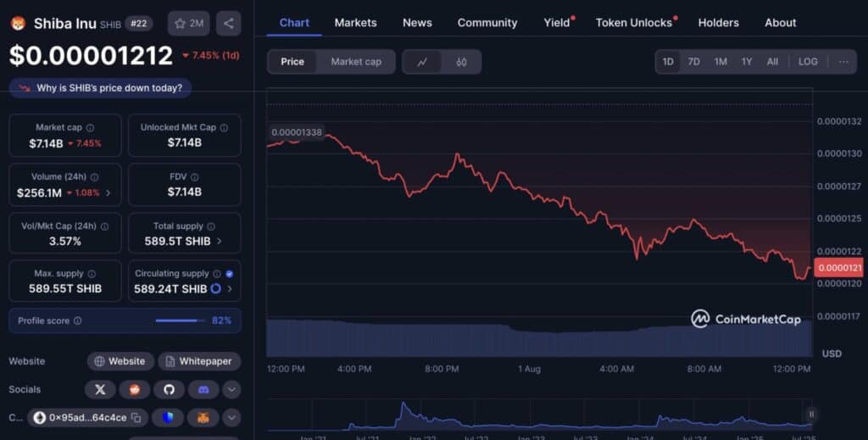Open the Yield tab
Image resolution: width=868 pixels, height=440 pixels.
coord(559,23)
